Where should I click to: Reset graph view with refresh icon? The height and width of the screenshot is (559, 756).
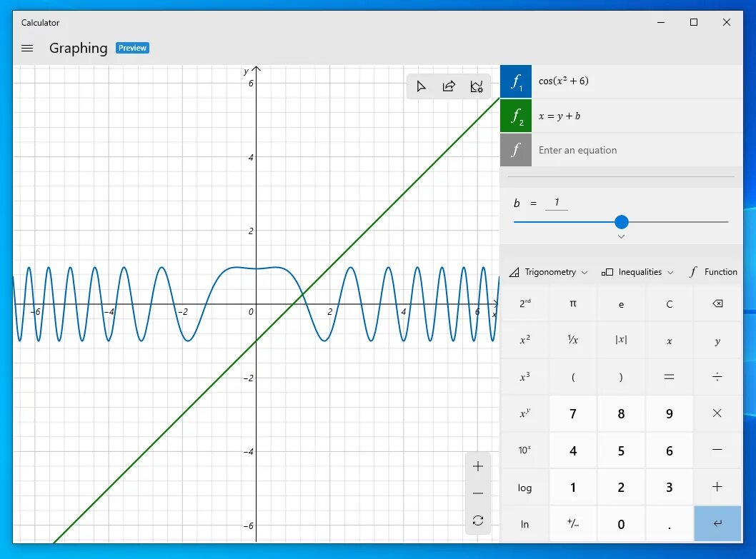[x=478, y=520]
